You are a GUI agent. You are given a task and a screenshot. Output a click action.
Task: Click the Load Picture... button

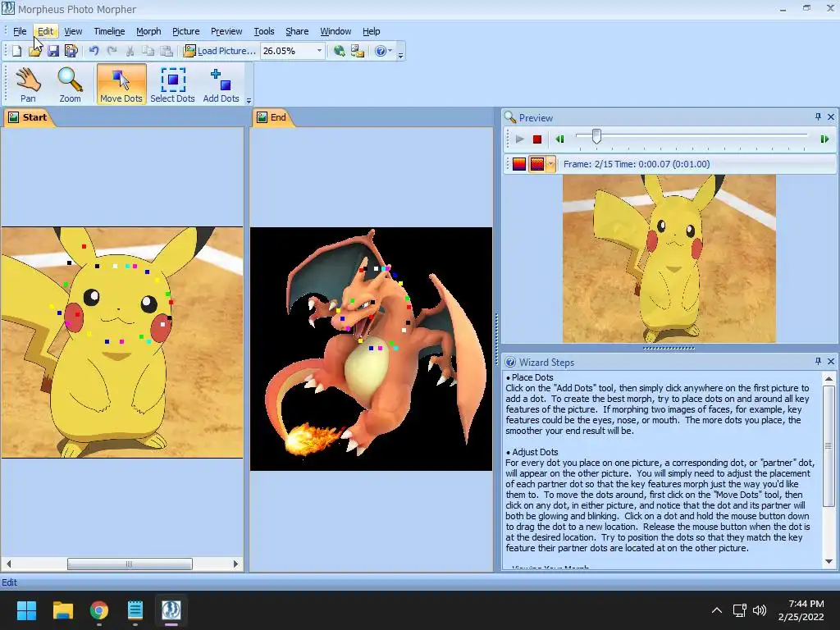point(220,51)
